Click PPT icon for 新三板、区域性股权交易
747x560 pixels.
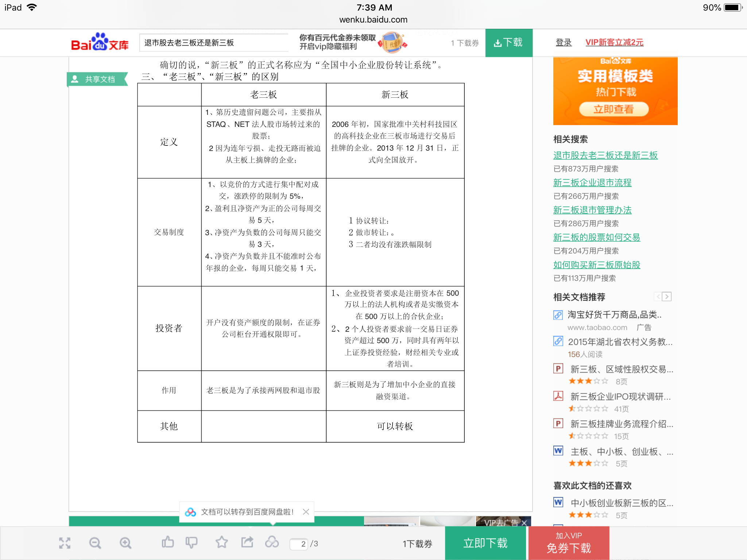pyautogui.click(x=558, y=368)
